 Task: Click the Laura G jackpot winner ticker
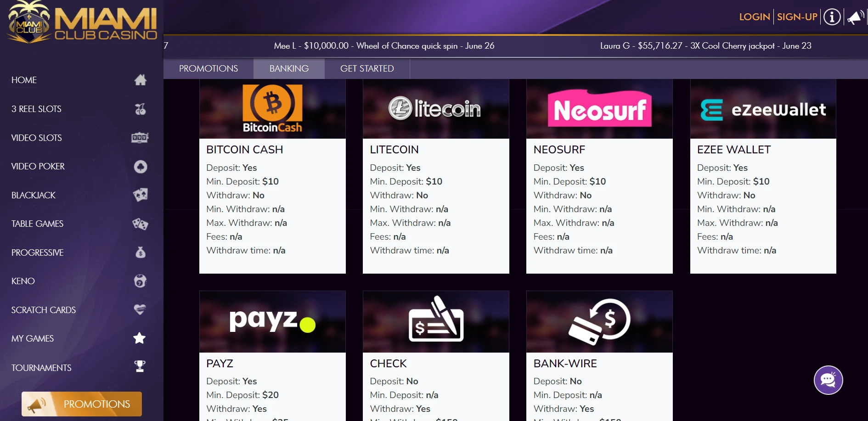pos(706,45)
